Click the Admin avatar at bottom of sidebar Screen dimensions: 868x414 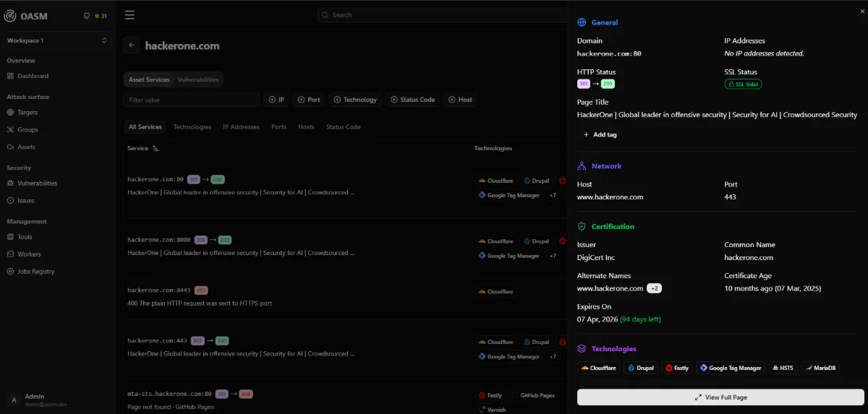(13, 400)
